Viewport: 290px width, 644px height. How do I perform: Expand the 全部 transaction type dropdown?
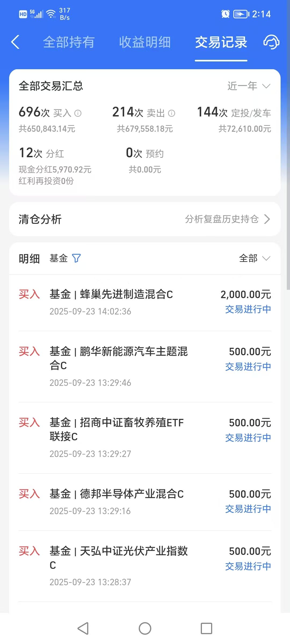click(255, 258)
